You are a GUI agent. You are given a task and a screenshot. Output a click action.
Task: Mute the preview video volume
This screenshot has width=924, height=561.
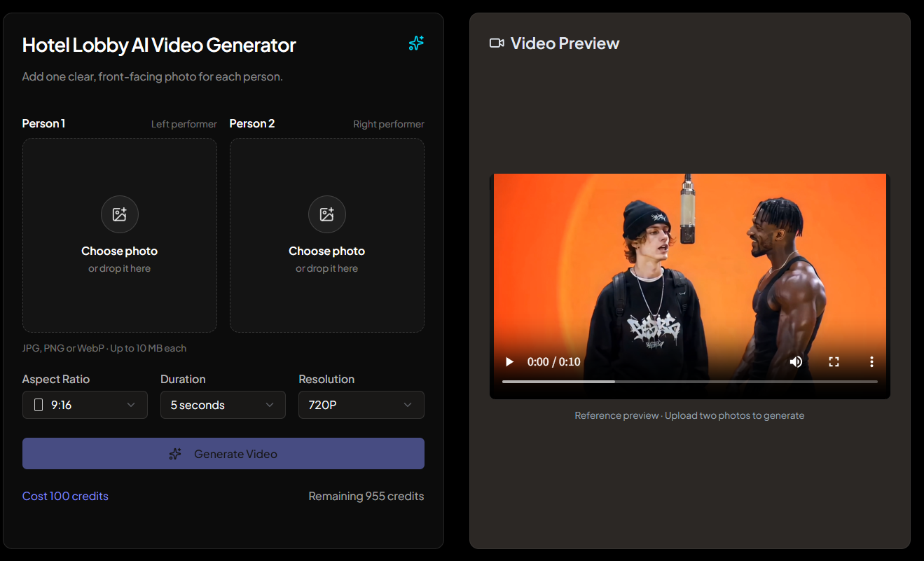coord(796,361)
